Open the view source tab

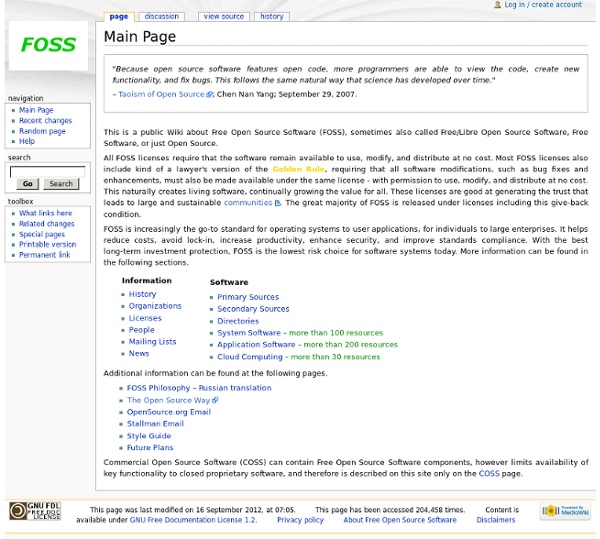point(223,16)
